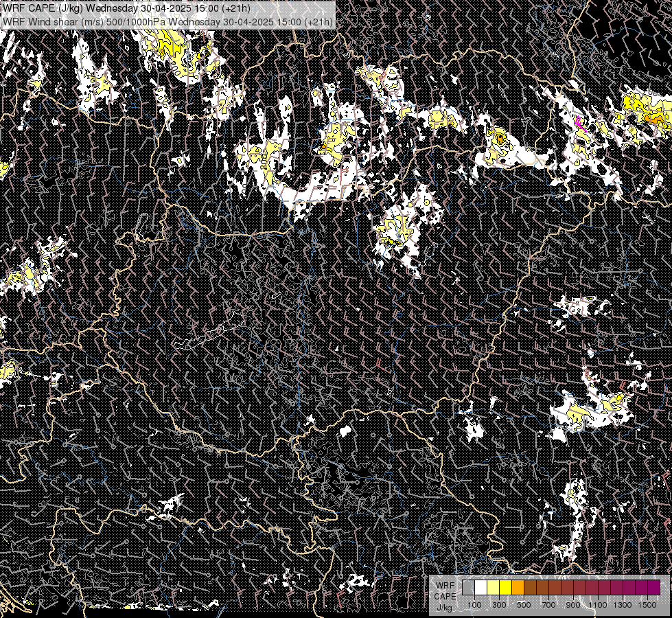Click the '1100' legend value
This screenshot has width=672, height=618.
click(x=597, y=605)
